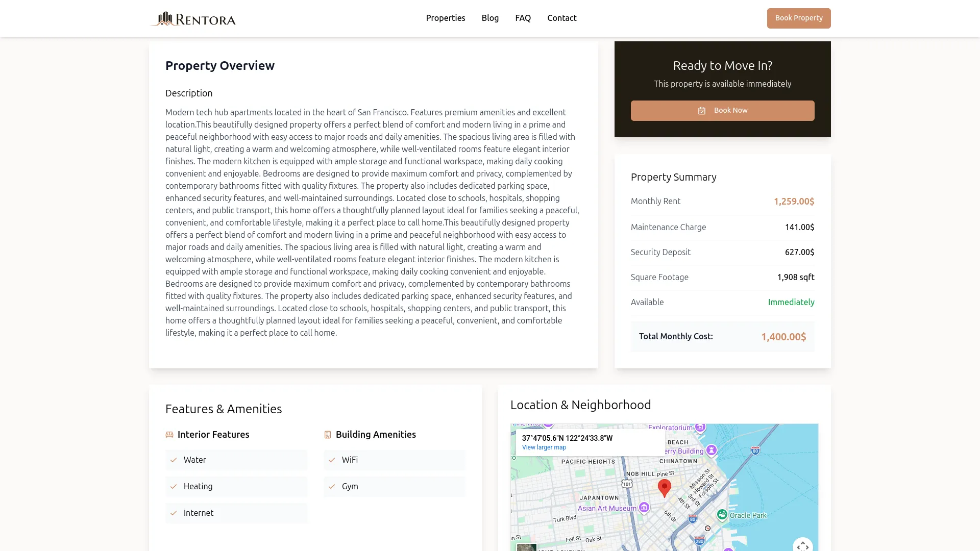Toggle the WiFi amenity checkmark
Screen dimensions: 980x551
[x=332, y=460]
